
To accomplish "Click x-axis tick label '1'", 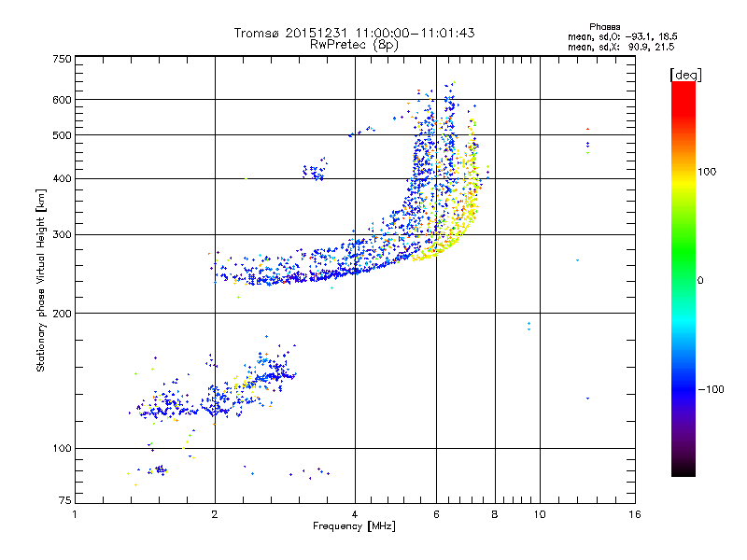I will pos(75,514).
